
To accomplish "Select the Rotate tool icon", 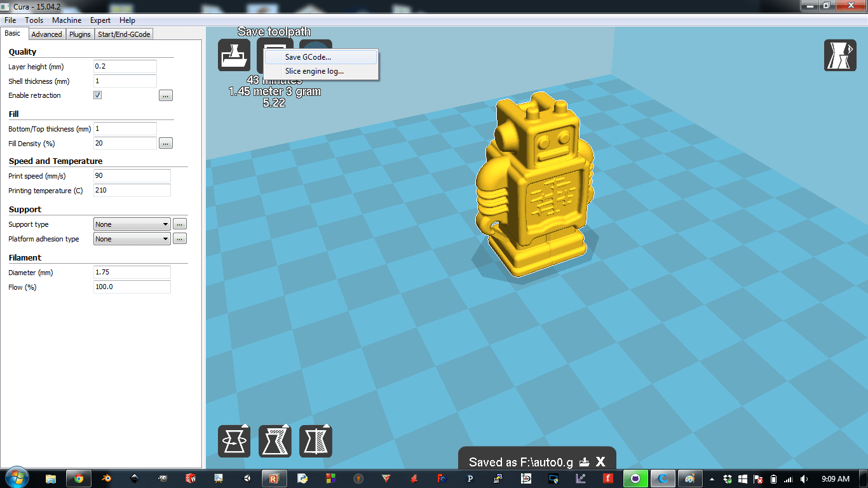I will tap(234, 441).
